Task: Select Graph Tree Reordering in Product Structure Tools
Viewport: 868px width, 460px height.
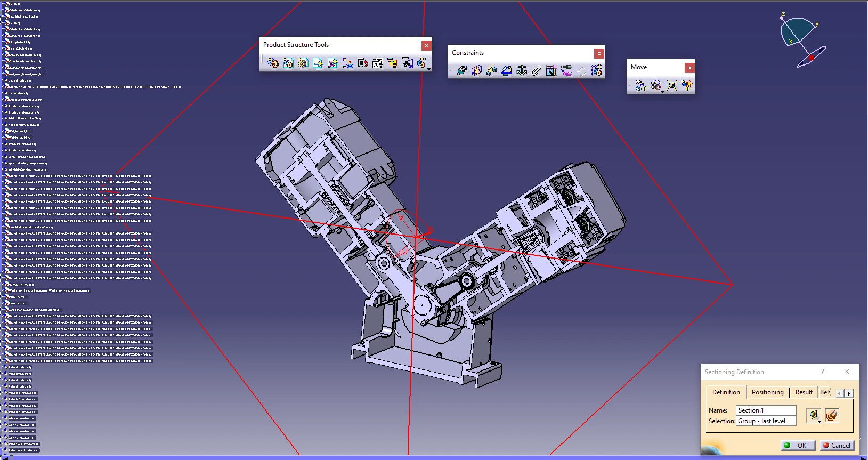Action: 363,63
